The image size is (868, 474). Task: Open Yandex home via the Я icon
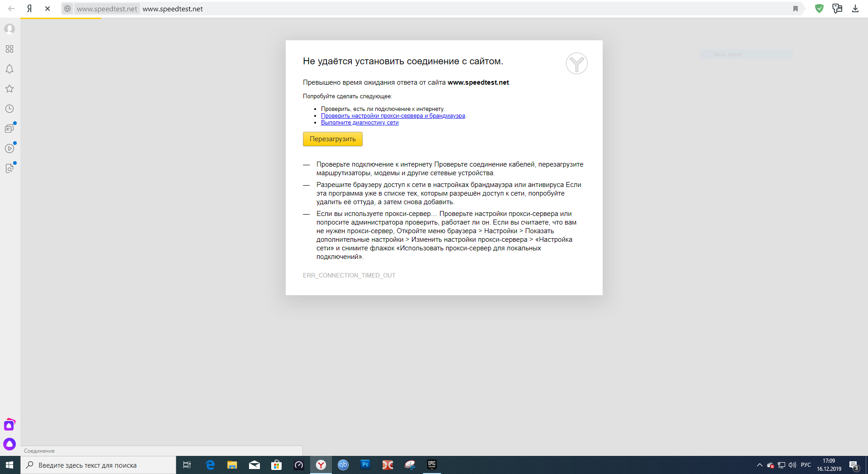[29, 9]
